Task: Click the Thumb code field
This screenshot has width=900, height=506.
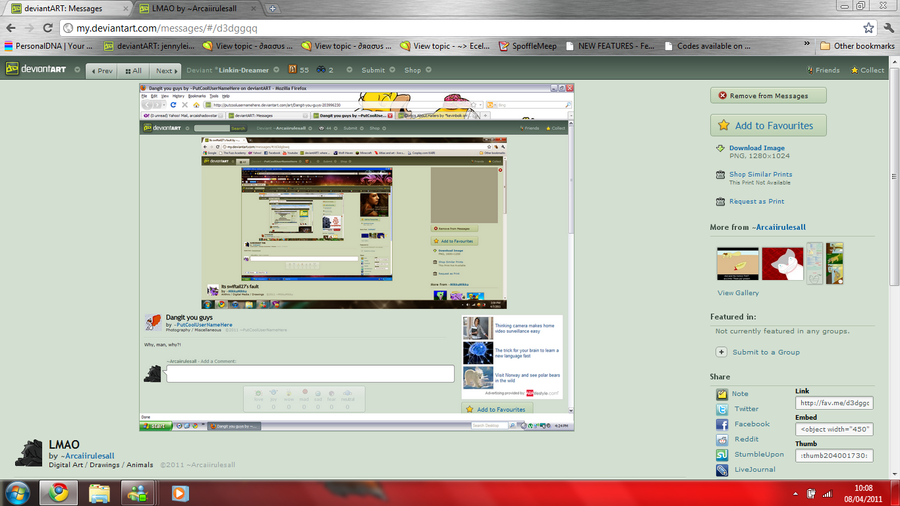Action: (x=834, y=456)
